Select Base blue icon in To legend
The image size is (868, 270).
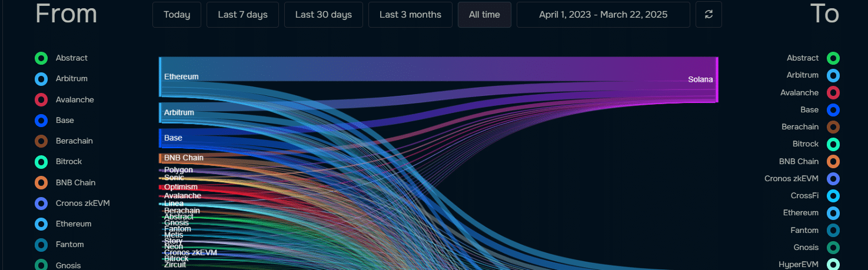pyautogui.click(x=833, y=110)
